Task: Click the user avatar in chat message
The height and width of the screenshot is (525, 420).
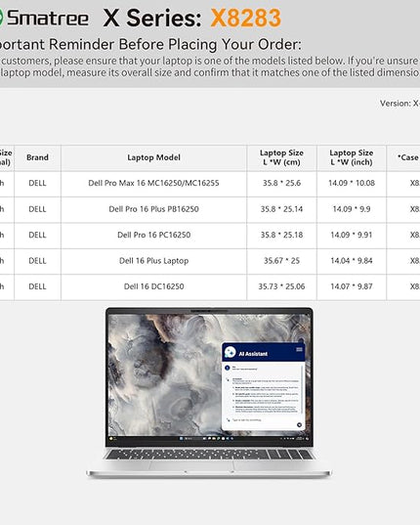Action: coord(228,368)
